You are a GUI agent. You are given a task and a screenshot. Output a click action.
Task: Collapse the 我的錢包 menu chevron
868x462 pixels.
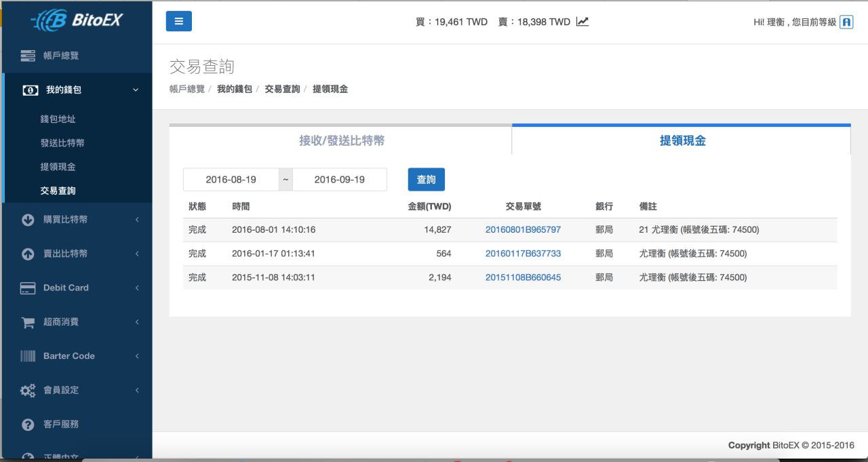coord(136,90)
